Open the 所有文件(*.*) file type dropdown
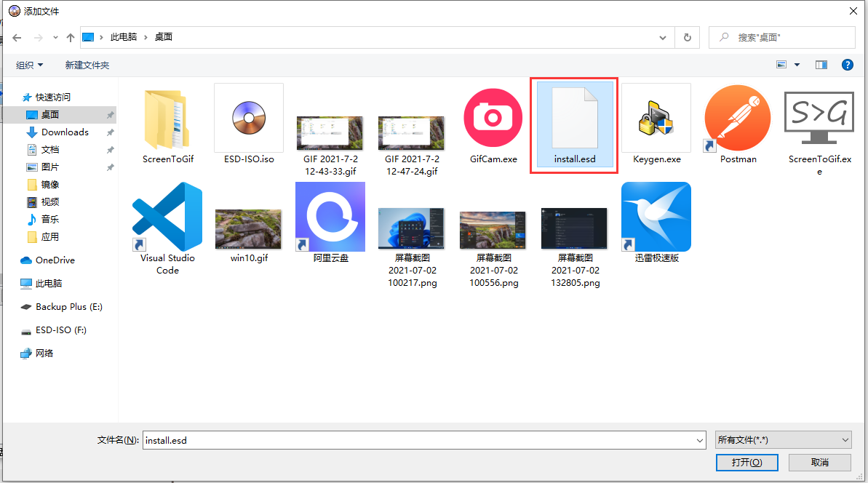868x483 pixels. (x=784, y=440)
